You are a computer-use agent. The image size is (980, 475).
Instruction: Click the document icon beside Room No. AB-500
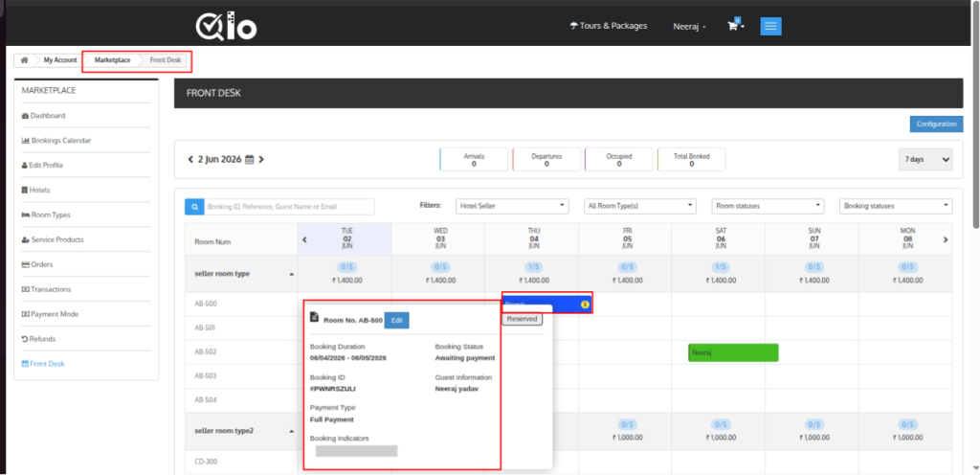[x=315, y=318]
